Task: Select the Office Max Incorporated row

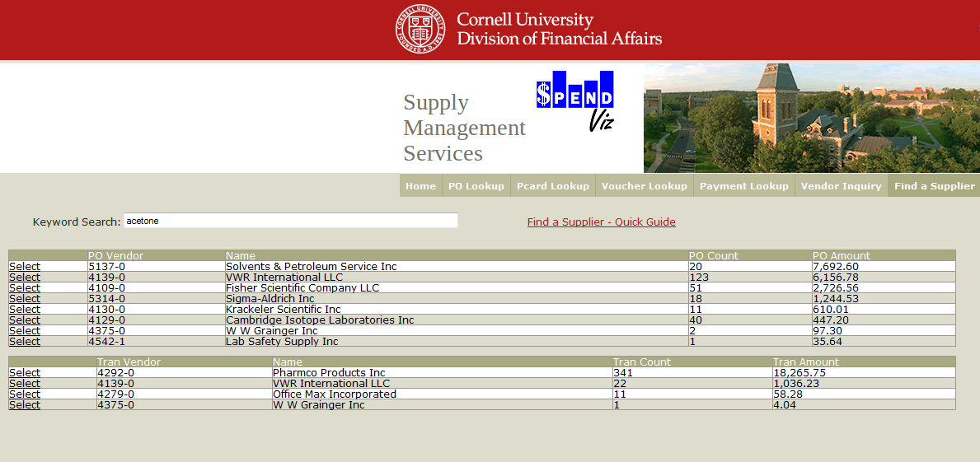Action: (x=25, y=394)
